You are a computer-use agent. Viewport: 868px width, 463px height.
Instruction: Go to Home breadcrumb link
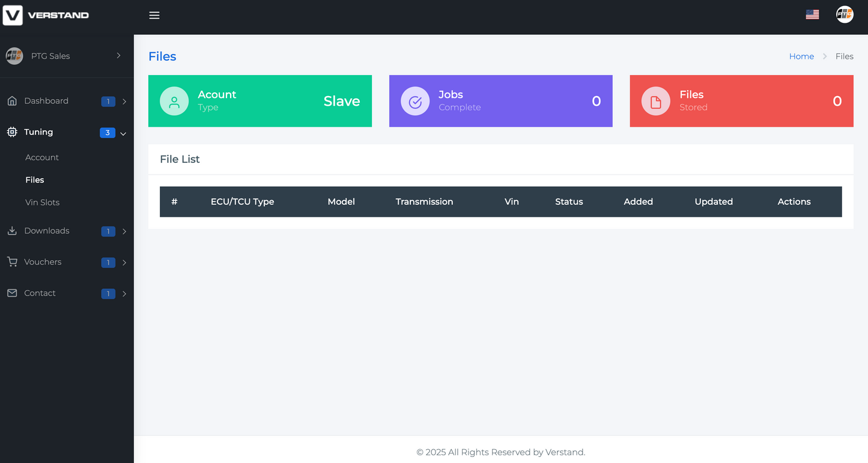click(801, 56)
